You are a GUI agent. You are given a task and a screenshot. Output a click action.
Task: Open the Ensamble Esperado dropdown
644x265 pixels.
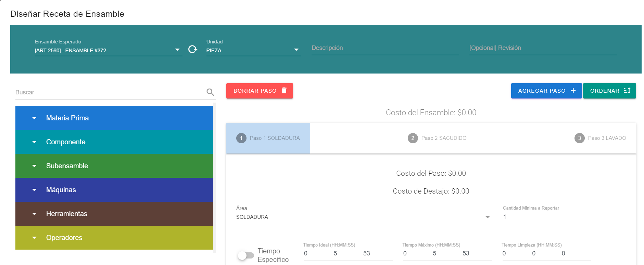tap(177, 50)
